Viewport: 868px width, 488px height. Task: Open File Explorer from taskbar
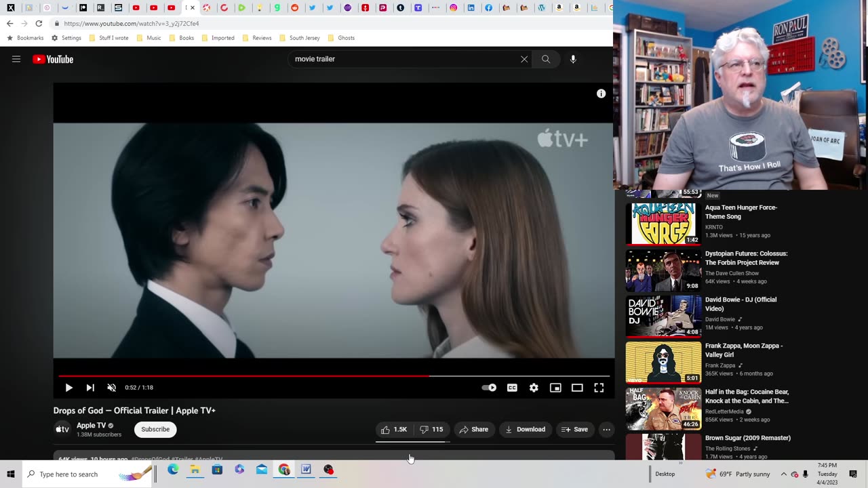click(x=195, y=470)
